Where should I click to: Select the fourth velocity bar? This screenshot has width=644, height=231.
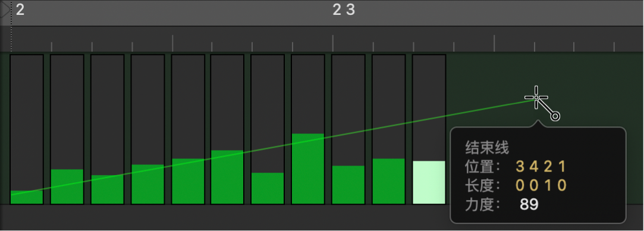coord(147,184)
